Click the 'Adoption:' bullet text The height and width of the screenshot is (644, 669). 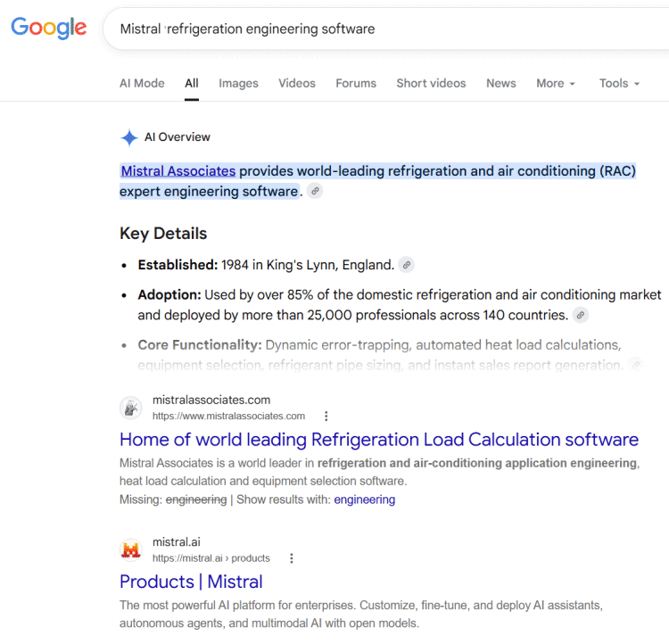pos(400,305)
